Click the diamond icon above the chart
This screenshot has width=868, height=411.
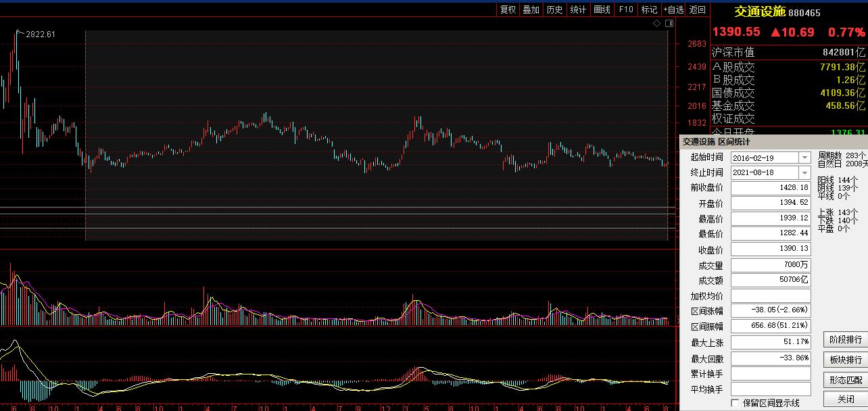(656, 24)
